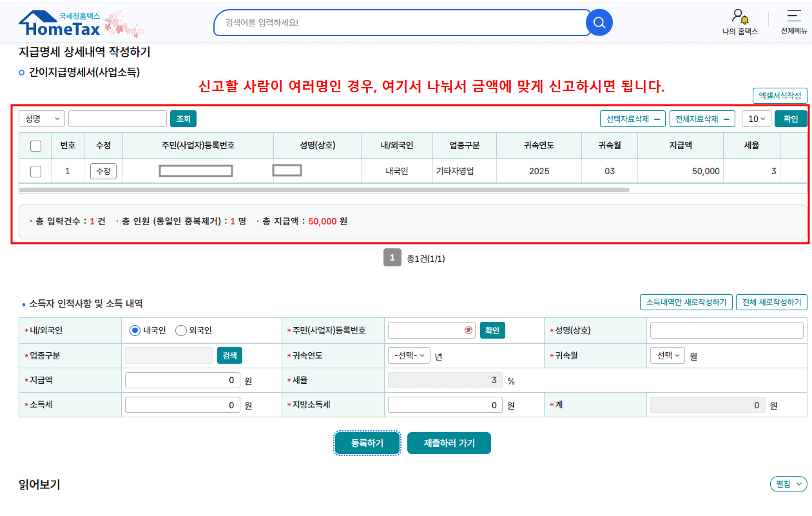Viewport: 812px width, 516px height.
Task: Expand the 읽어보기 section with 펼침
Action: pyautogui.click(x=788, y=484)
